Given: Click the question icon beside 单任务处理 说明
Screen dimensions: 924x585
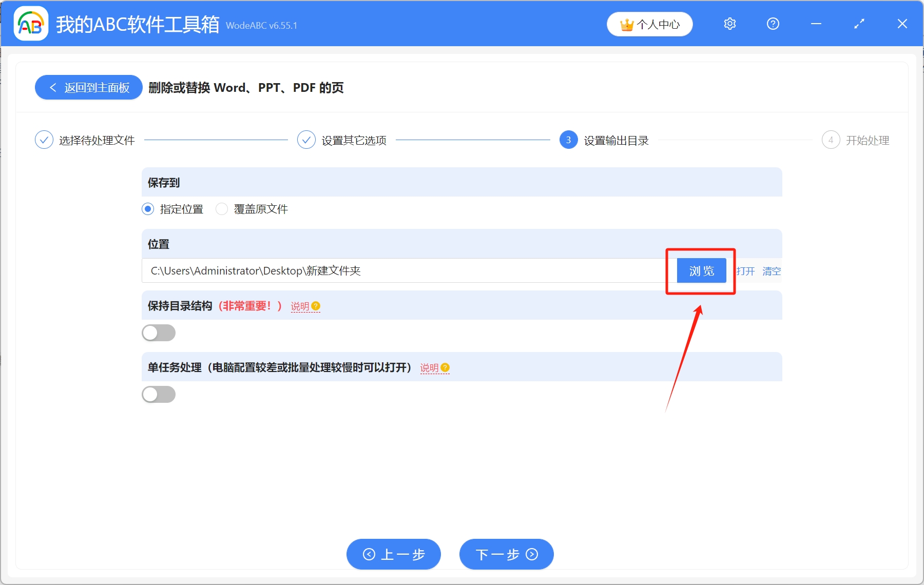Looking at the screenshot, I should click(445, 368).
